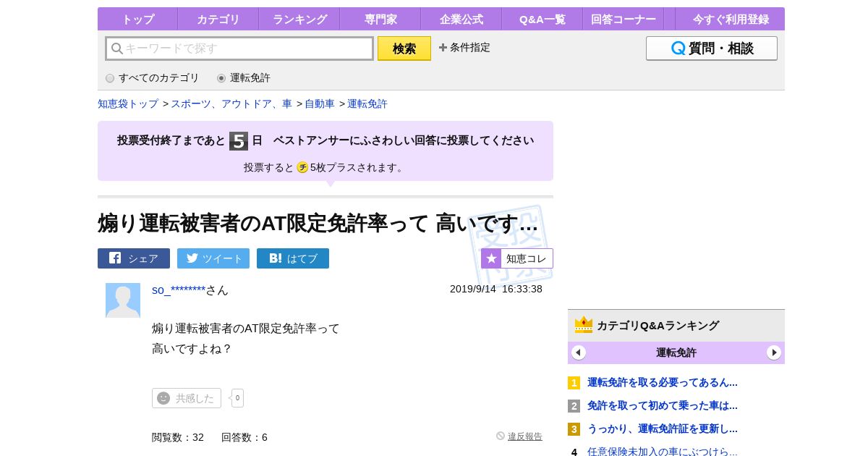868x456 pixels.
Task: Open the 専門家 navigation tab
Action: (x=380, y=19)
